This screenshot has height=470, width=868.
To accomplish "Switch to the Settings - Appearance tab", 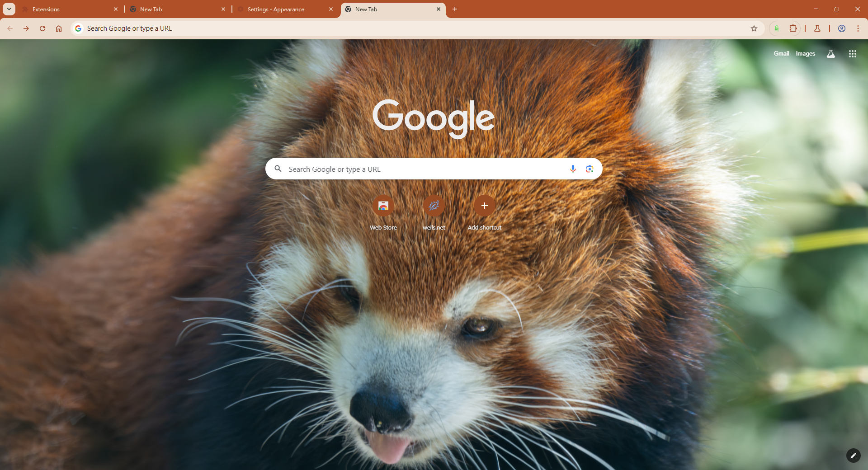I will 276,9.
